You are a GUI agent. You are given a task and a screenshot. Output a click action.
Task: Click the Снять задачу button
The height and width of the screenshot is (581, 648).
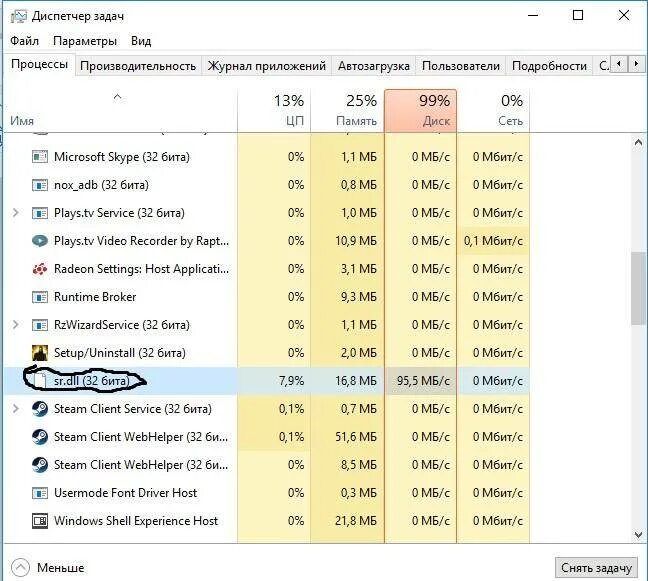596,568
